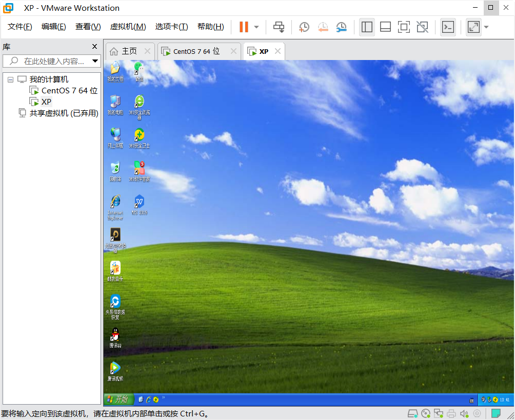Select the 回收站 recycle bin icon

115,171
